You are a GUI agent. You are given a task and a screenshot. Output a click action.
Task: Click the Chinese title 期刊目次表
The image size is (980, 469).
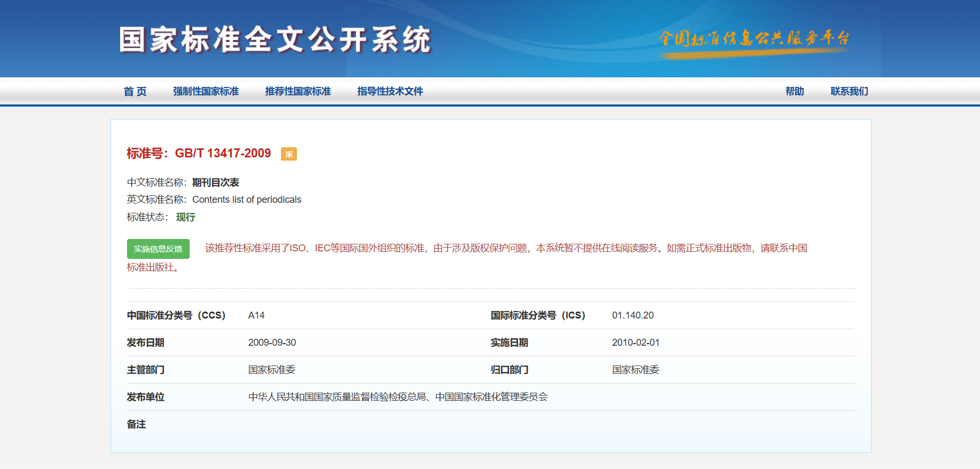point(215,182)
